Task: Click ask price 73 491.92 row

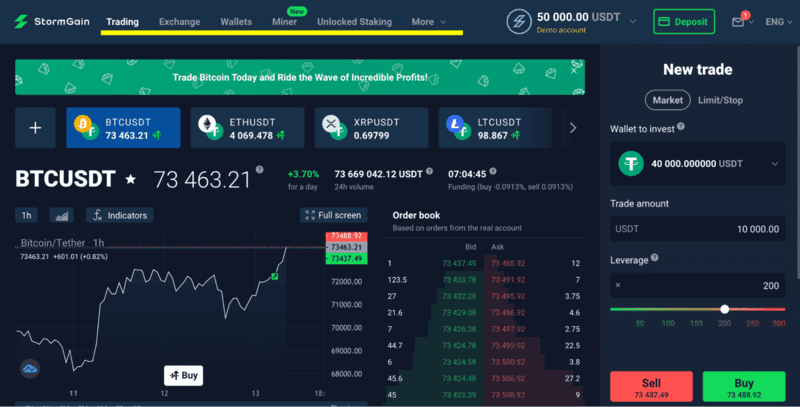Action: (508, 279)
